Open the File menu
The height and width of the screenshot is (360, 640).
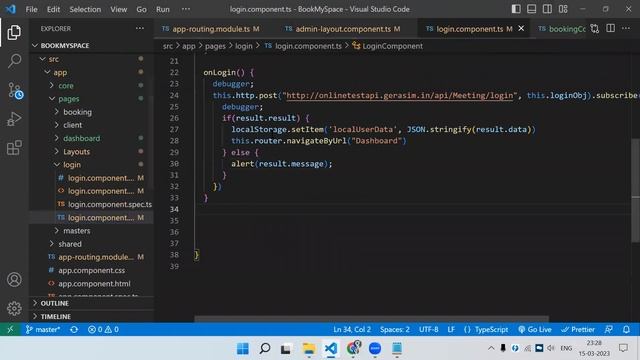[31, 9]
